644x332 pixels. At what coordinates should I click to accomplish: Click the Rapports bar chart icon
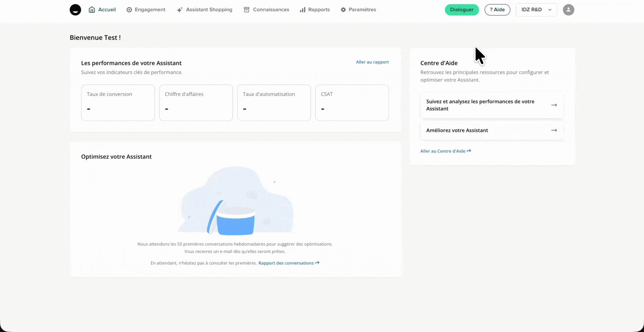click(303, 10)
